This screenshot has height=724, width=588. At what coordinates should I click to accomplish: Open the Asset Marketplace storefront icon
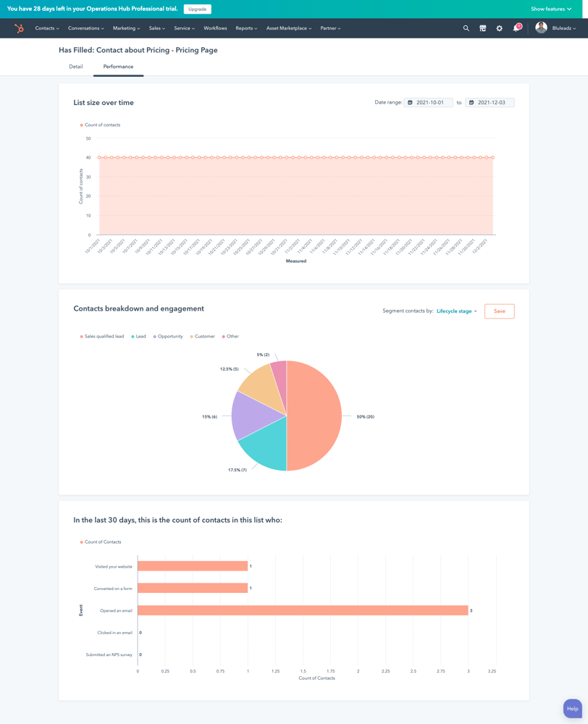(482, 28)
